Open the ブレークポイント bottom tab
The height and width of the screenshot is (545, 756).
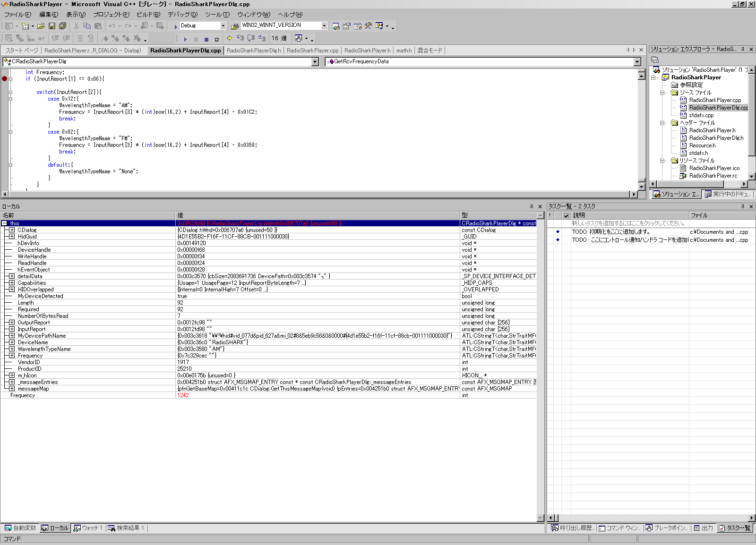tap(667, 528)
